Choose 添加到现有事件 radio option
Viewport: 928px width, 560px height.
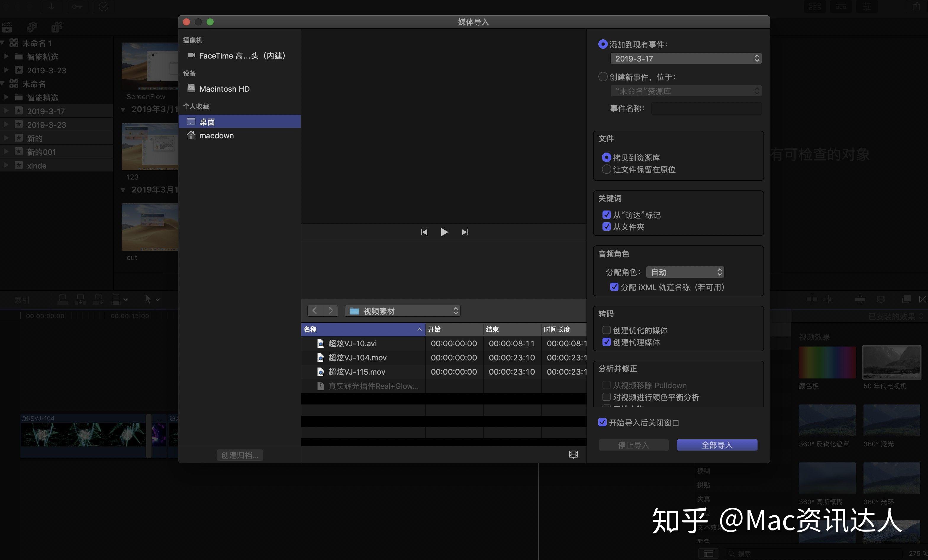(x=602, y=44)
